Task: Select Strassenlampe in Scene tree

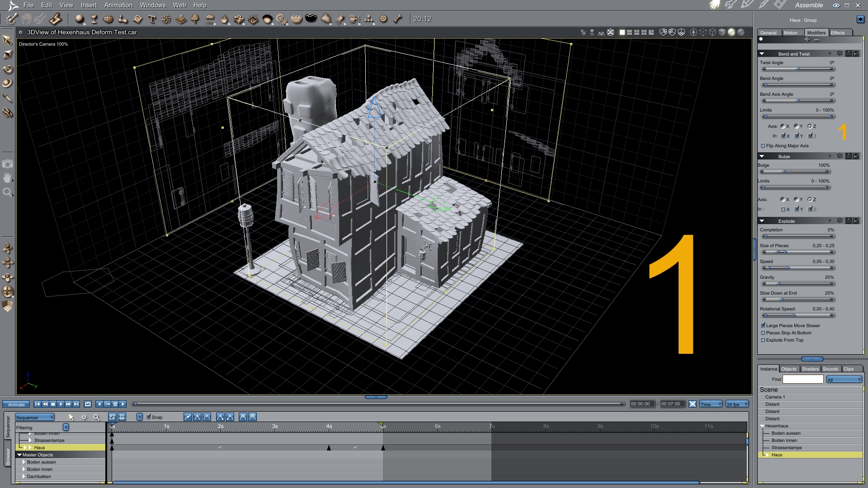Action: (x=786, y=448)
